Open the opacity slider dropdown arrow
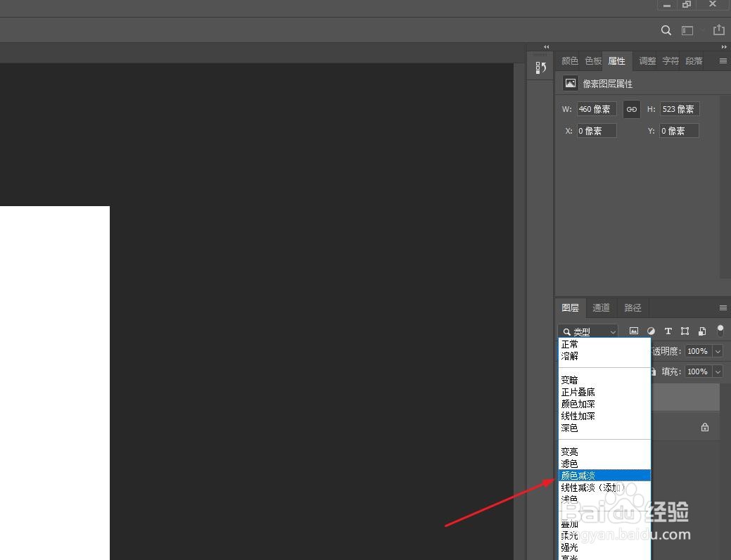Viewport: 731px width, 560px height. click(x=718, y=351)
